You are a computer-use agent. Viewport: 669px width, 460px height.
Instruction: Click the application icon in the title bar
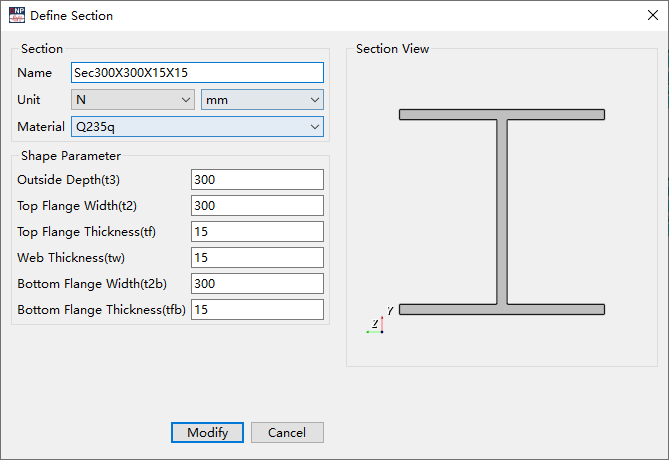click(15, 15)
